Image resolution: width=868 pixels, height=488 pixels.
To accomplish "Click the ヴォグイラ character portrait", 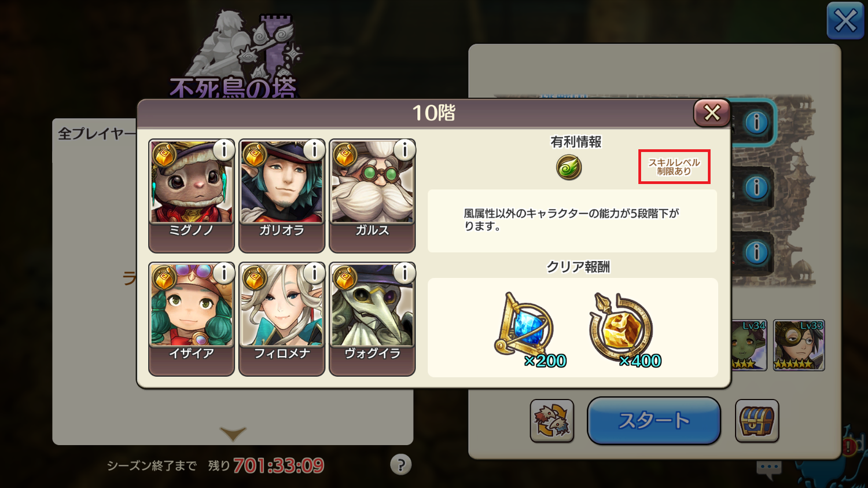I will tap(372, 305).
